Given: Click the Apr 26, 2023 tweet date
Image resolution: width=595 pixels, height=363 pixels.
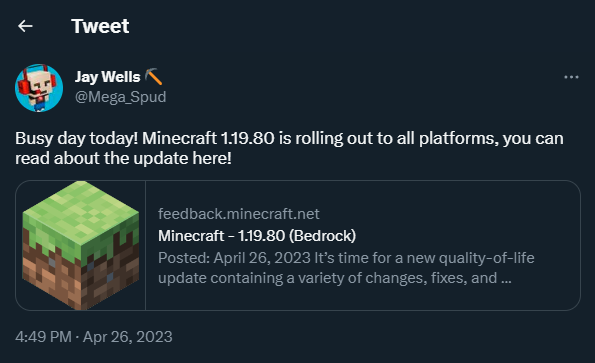Looking at the screenshot, I should 128,337.
